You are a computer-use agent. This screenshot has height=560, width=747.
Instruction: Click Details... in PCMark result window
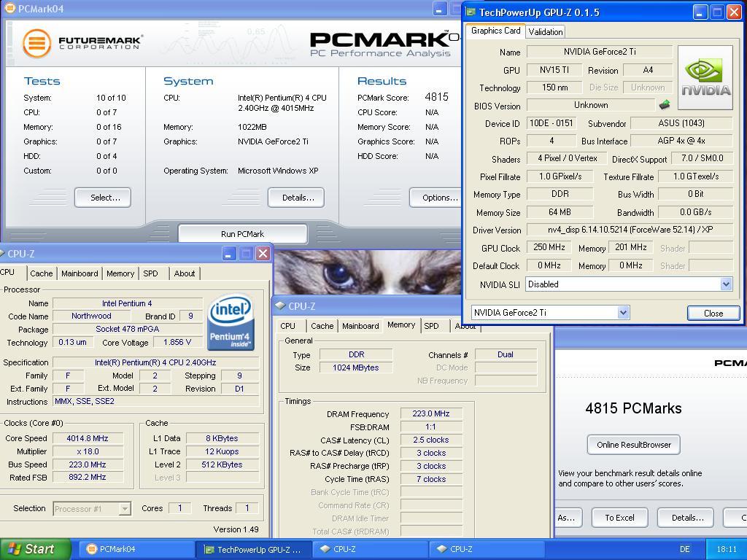pyautogui.click(x=686, y=518)
